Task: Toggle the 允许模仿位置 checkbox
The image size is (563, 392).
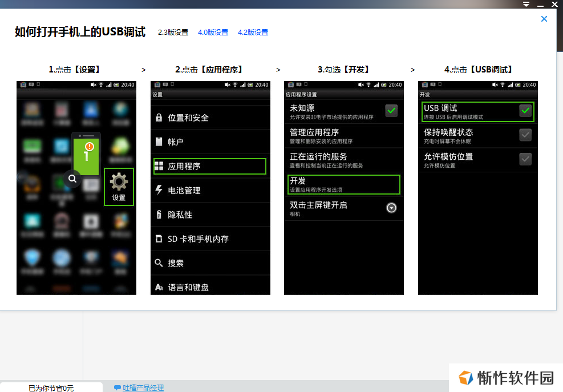Action: [525, 159]
